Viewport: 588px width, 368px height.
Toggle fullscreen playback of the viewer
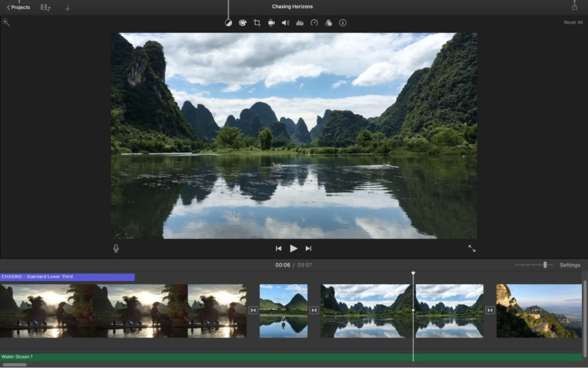pyautogui.click(x=472, y=248)
